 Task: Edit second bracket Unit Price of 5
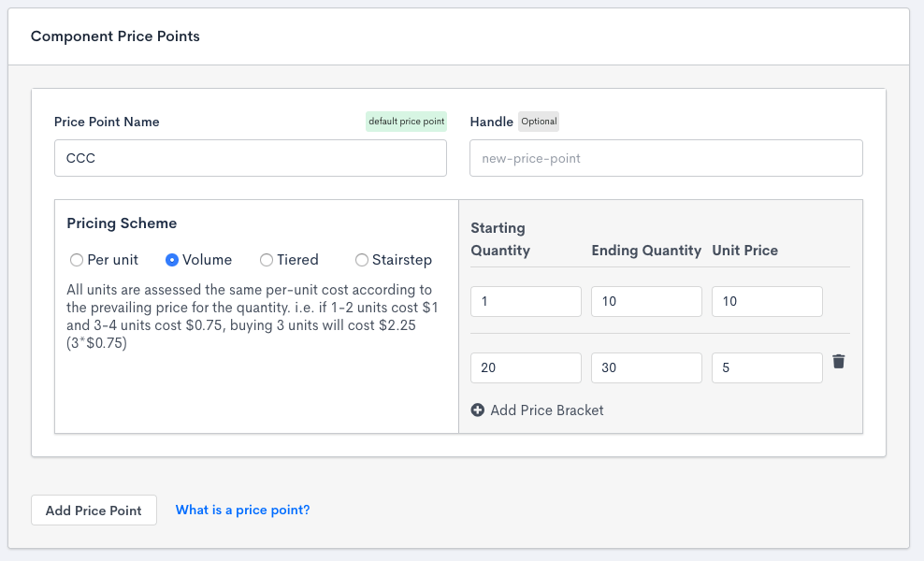click(x=767, y=368)
